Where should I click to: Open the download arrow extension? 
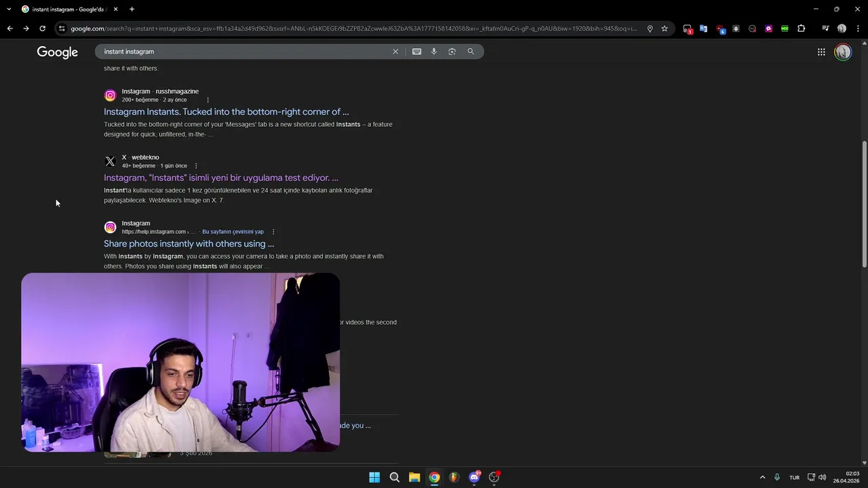736,28
